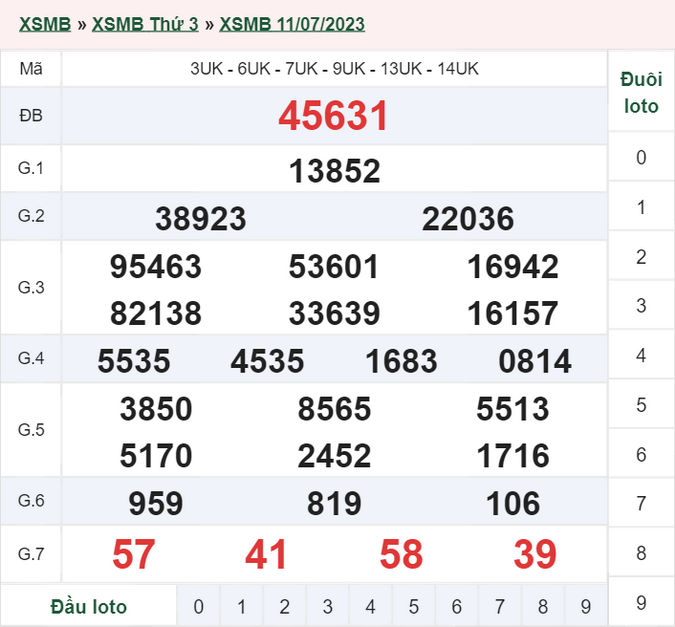
Task: Open the XSMB 11/07/2023 link
Action: tap(292, 24)
